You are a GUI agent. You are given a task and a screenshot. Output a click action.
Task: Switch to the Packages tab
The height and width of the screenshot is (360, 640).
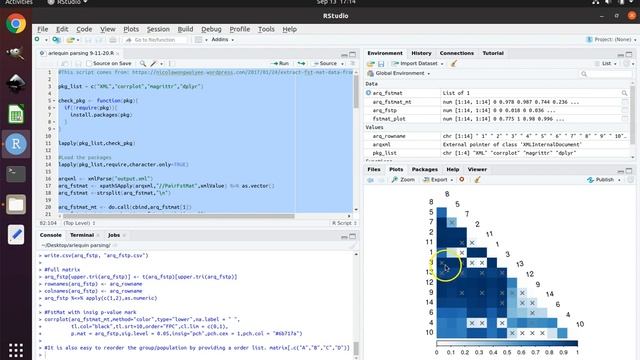point(424,169)
